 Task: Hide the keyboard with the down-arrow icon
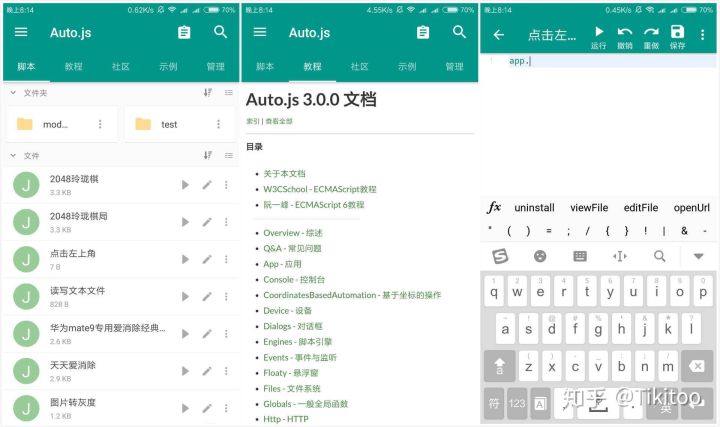click(698, 256)
